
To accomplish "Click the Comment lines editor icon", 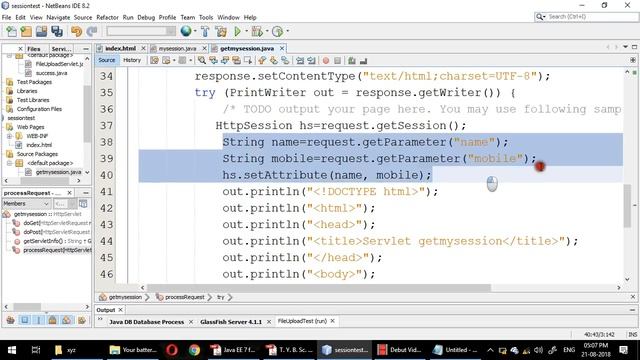I will click(351, 60).
